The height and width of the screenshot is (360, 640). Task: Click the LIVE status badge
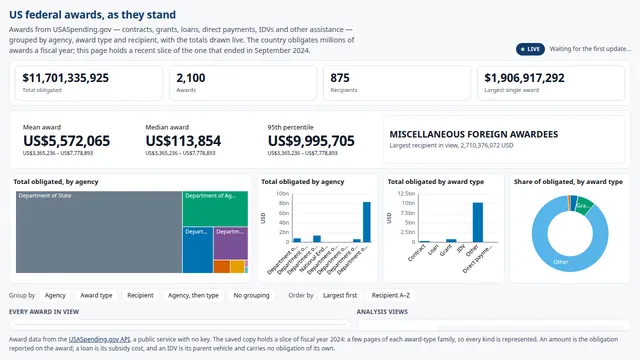[x=530, y=49]
